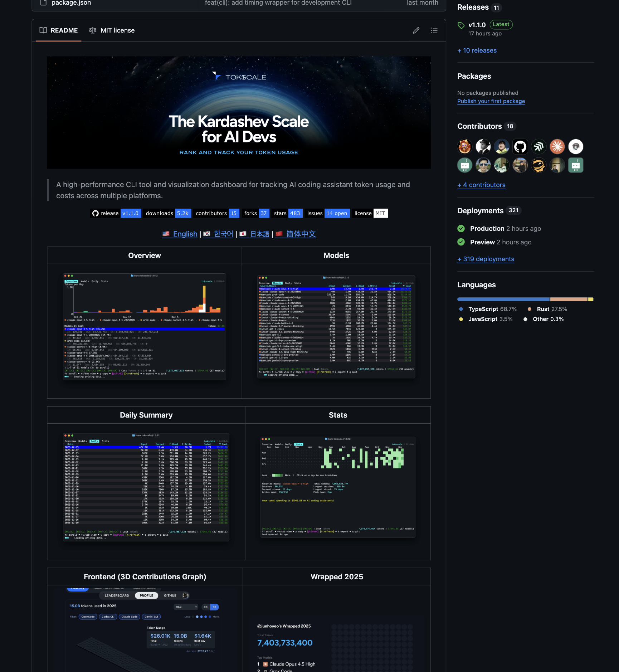The height and width of the screenshot is (672, 619).
Task: Open the README outline list icon
Action: pos(434,30)
